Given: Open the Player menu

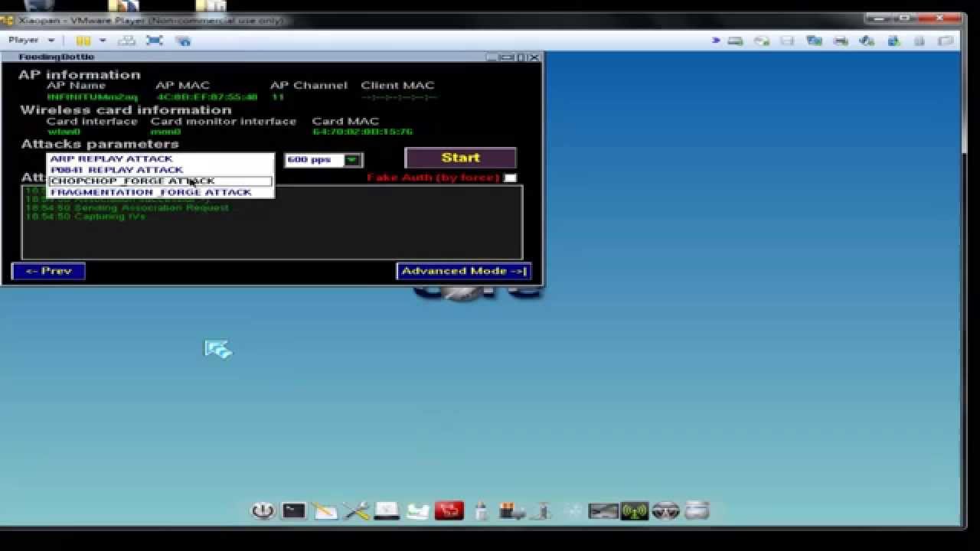Looking at the screenshot, I should coord(31,40).
